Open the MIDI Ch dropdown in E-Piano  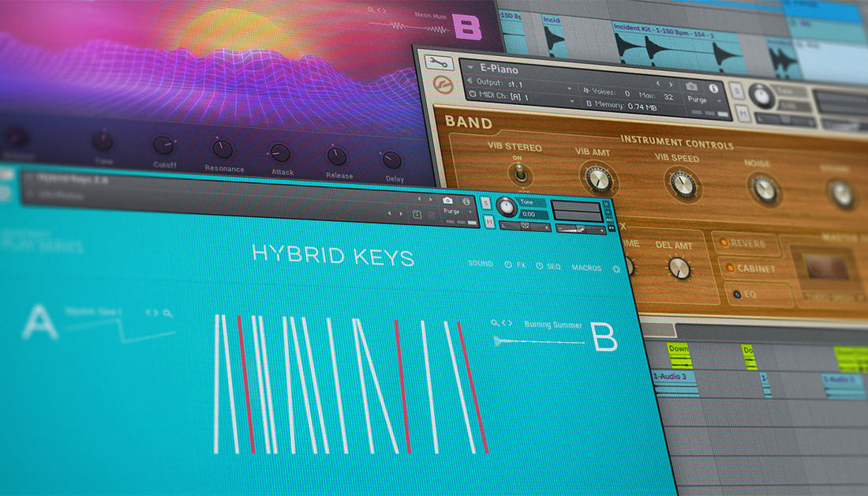click(x=572, y=101)
